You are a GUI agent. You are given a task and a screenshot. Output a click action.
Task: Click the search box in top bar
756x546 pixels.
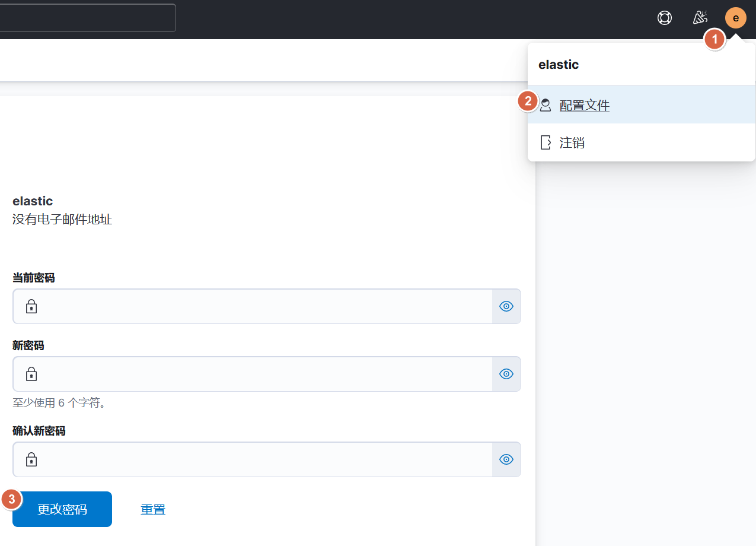point(88,18)
